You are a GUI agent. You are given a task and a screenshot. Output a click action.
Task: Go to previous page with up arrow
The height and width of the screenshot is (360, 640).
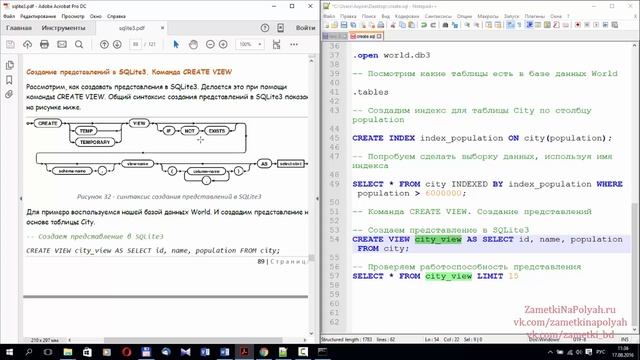pos(104,44)
